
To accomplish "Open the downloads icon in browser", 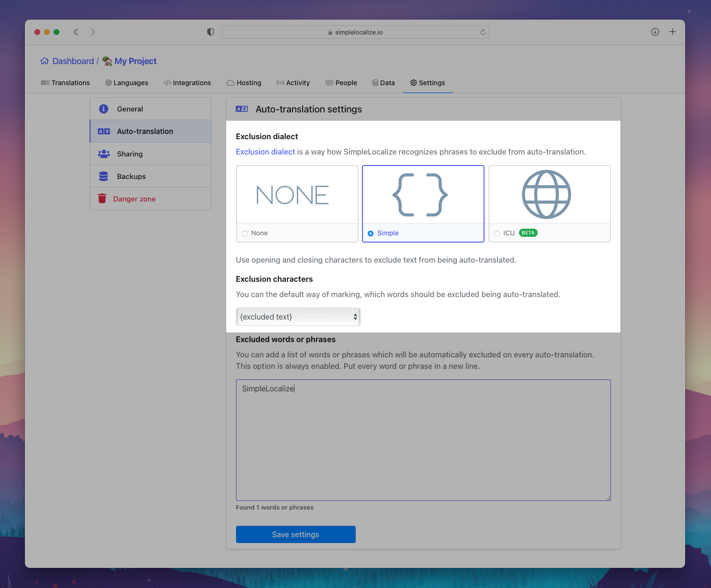I will coord(655,32).
